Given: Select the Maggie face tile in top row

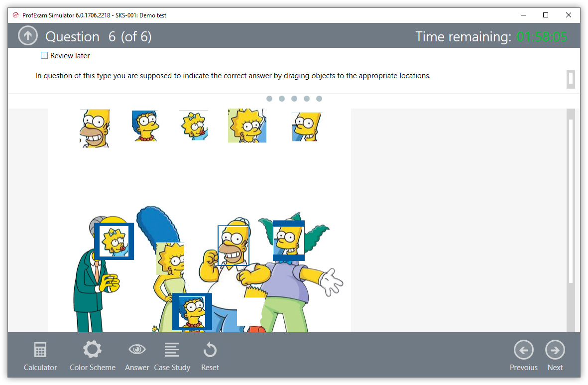Looking at the screenshot, I should click(x=194, y=125).
